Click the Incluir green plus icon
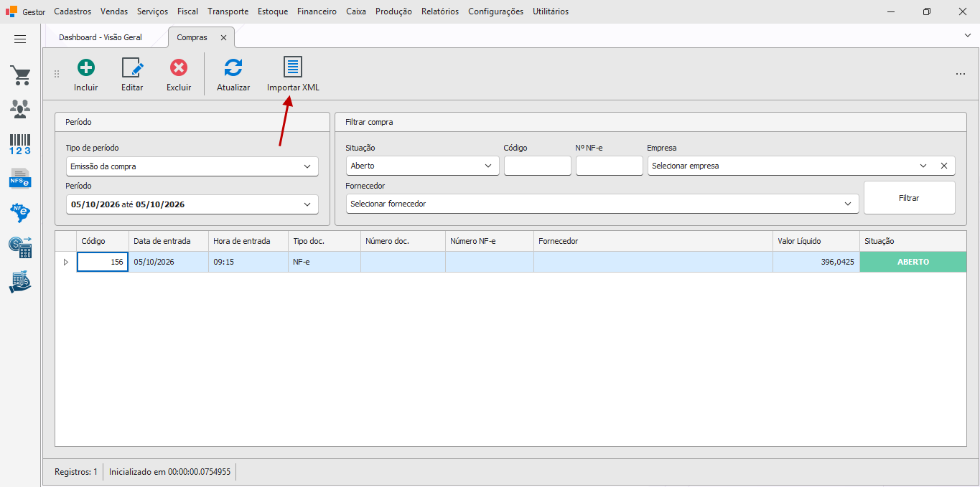 click(86, 67)
